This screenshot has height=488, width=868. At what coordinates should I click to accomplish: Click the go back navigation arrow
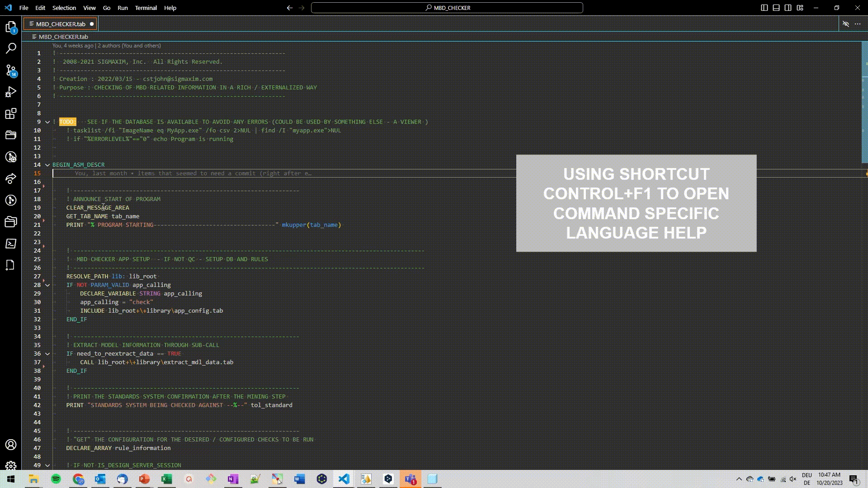pos(289,8)
